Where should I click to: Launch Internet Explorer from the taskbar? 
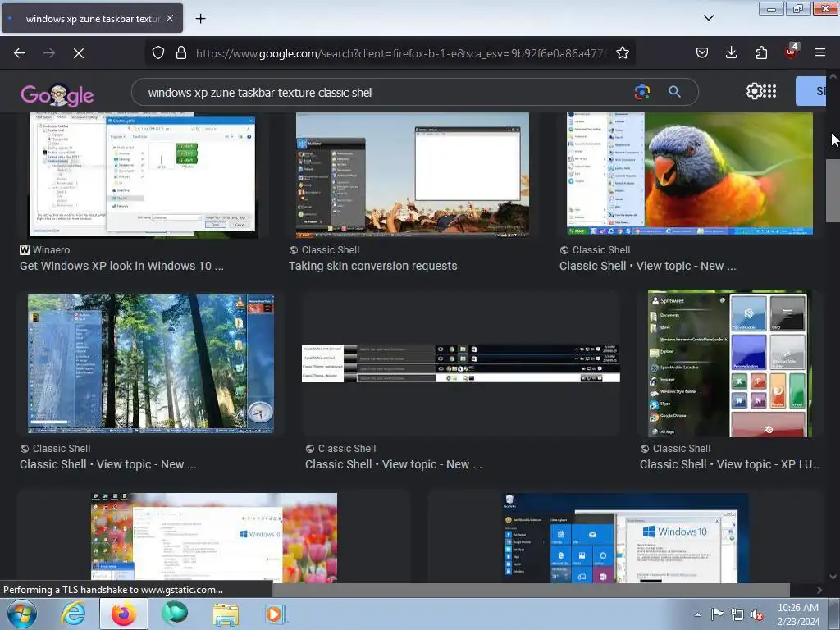point(73,614)
